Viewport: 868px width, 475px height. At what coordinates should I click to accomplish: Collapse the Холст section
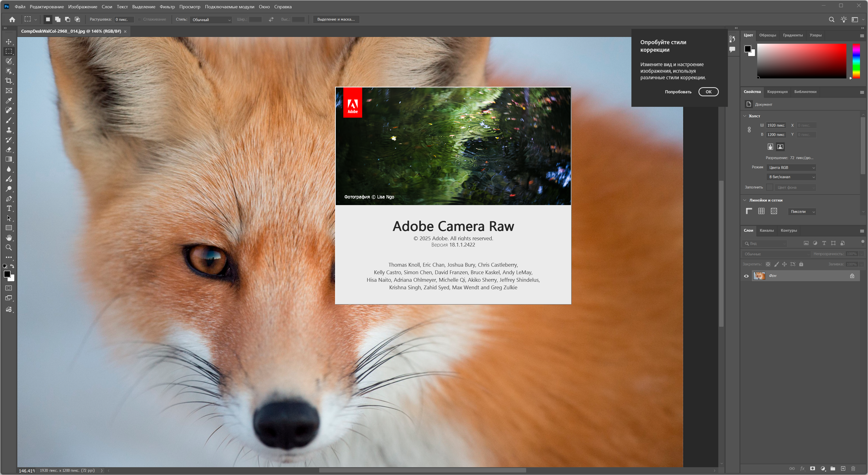click(745, 116)
